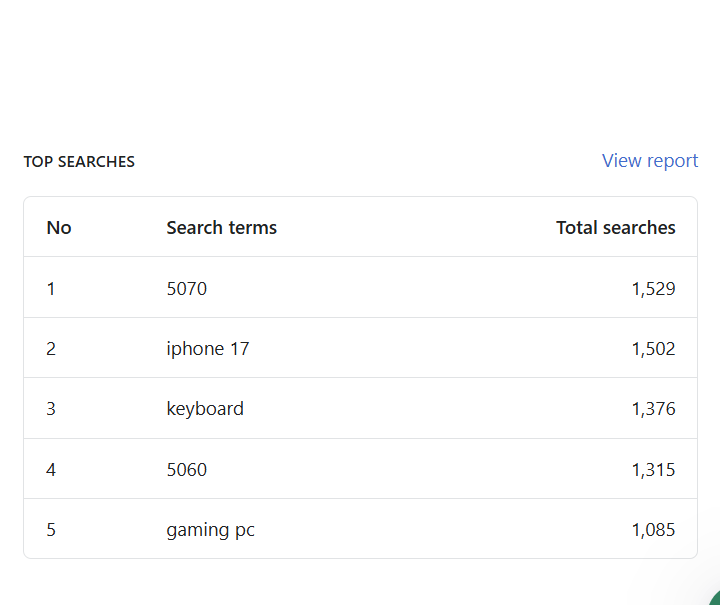Click the 1,315 total searches value
This screenshot has width=720, height=605.
pos(653,470)
